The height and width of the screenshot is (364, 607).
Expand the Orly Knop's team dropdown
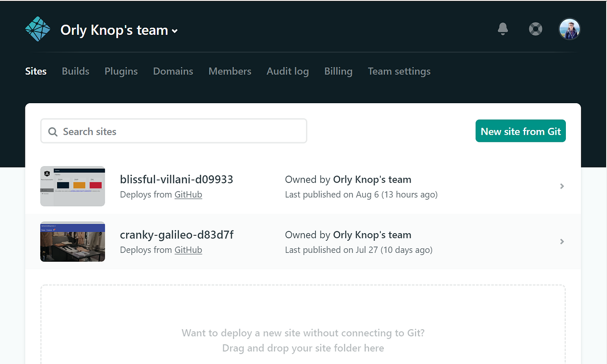point(174,31)
